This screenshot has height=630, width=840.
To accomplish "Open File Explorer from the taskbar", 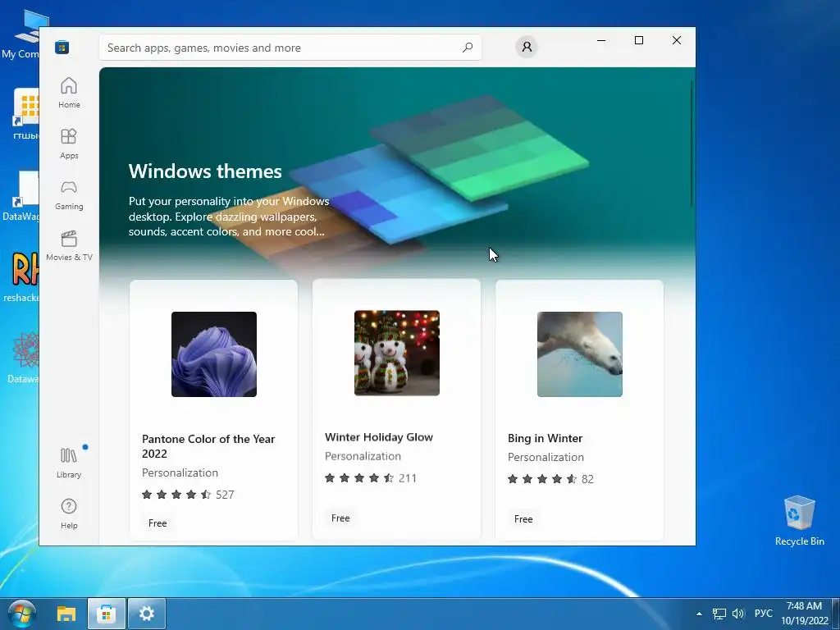I will point(66,614).
